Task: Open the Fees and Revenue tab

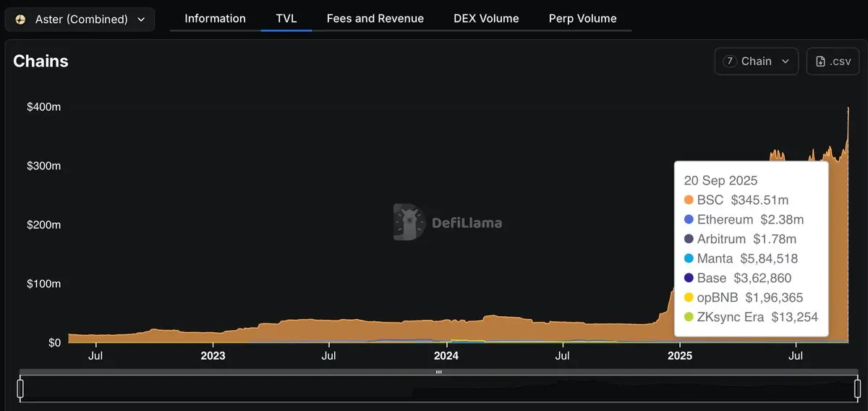Action: coord(375,19)
